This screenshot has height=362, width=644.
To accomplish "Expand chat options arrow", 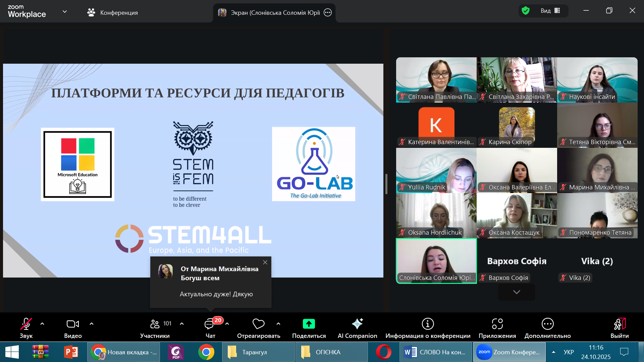I will [x=227, y=324].
